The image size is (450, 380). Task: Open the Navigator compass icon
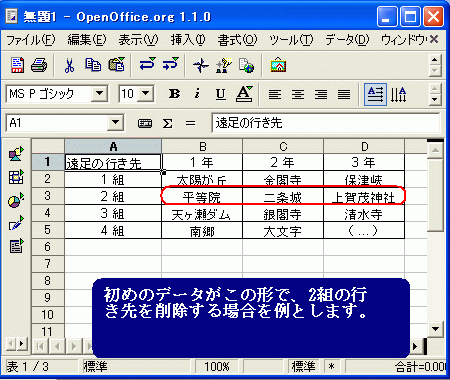pyautogui.click(x=201, y=65)
